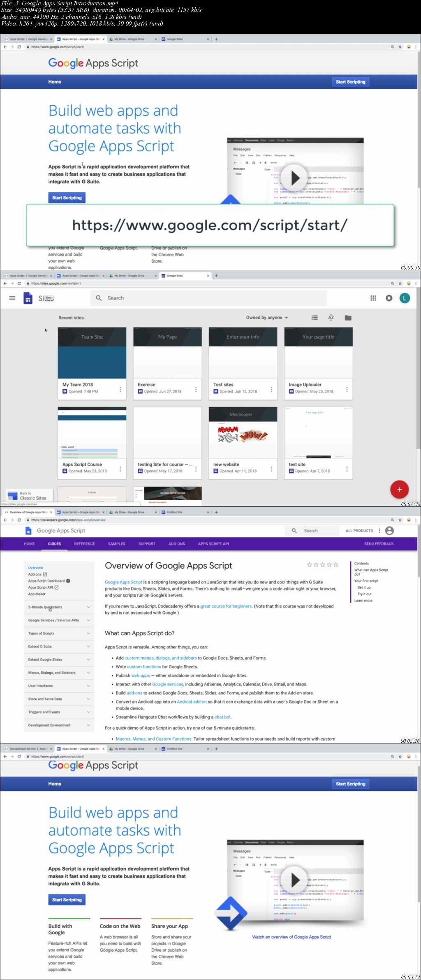Jump to Your first script in Contents

pyautogui.click(x=366, y=581)
